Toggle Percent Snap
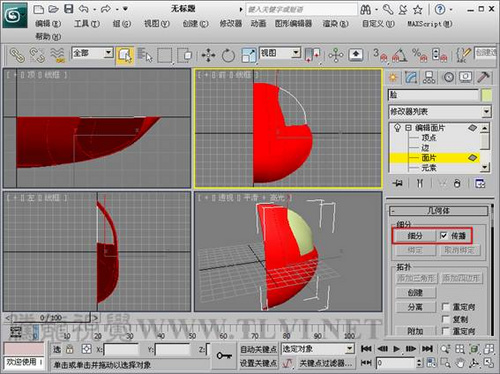This screenshot has width=500, height=374. tap(419, 55)
